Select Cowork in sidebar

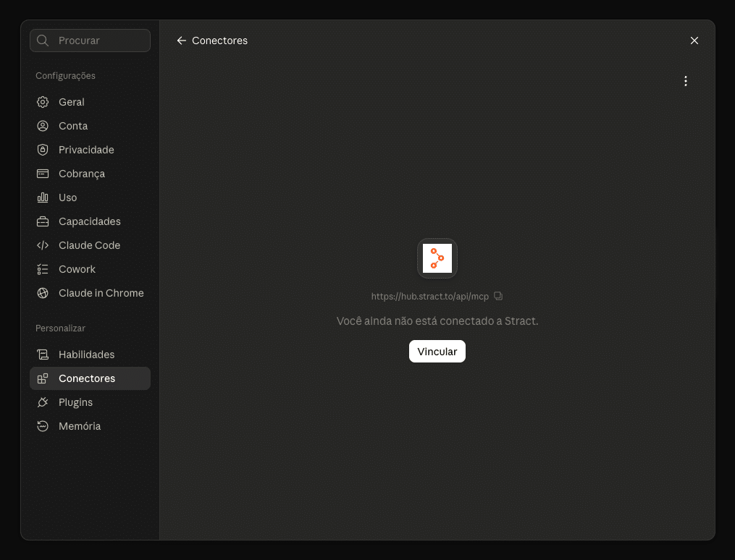tap(90, 269)
